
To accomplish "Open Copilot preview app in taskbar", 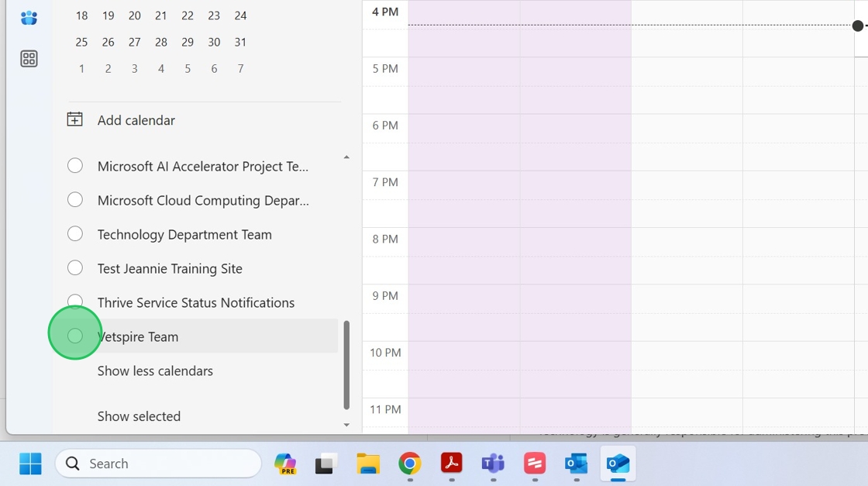I will 285,464.
